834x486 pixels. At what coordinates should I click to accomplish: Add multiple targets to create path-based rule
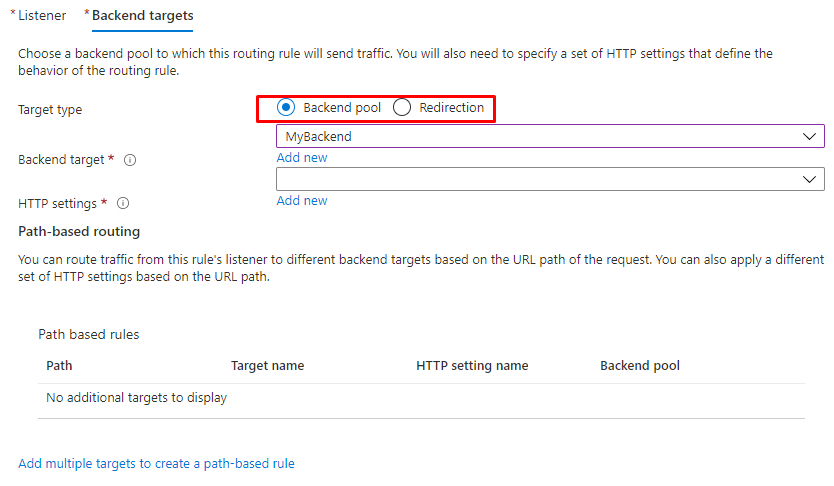click(x=156, y=464)
